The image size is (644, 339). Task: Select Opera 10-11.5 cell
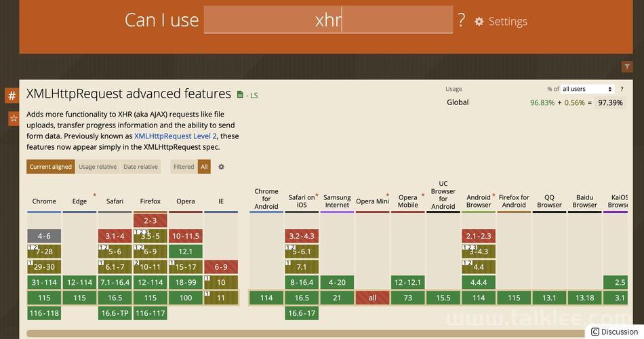click(x=185, y=236)
